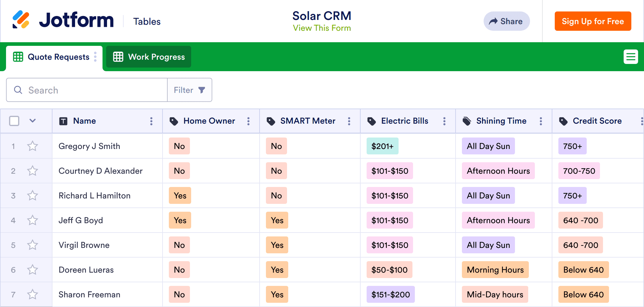This screenshot has width=644, height=307.
Task: Open Home Owner column options menu
Action: point(248,121)
